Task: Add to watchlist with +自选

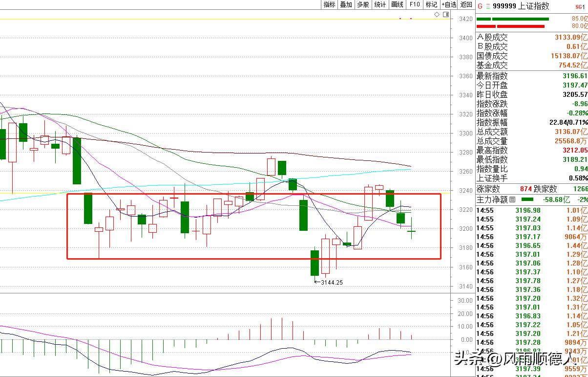Action: (449, 4)
